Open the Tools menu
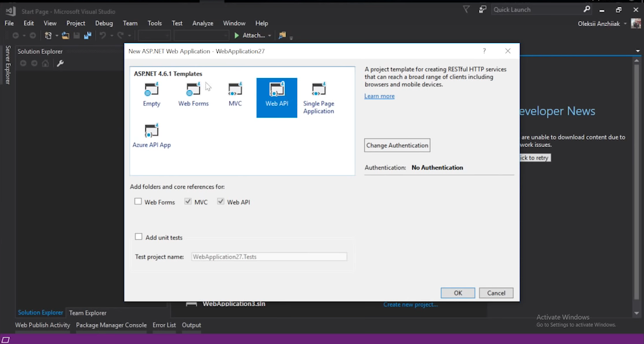This screenshot has height=344, width=644. click(155, 23)
